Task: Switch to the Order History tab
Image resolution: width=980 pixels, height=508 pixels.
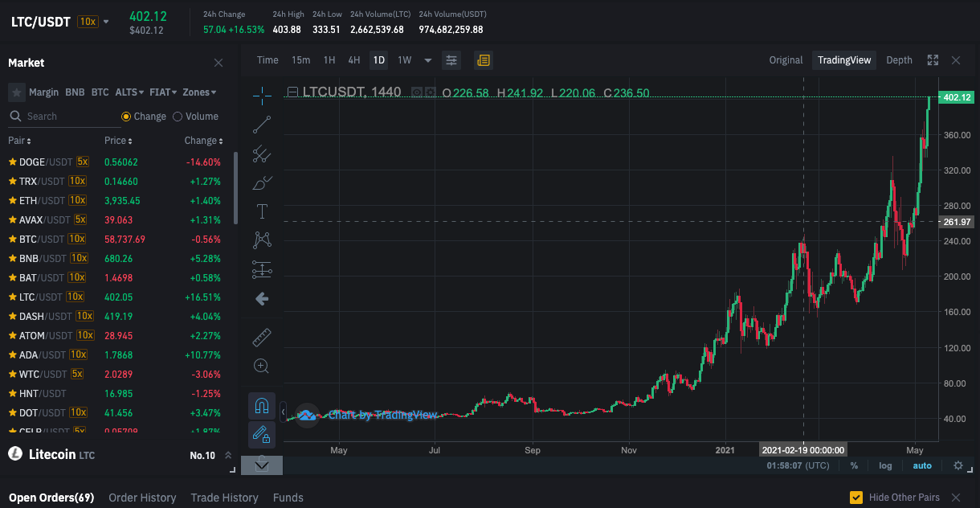Action: (142, 498)
